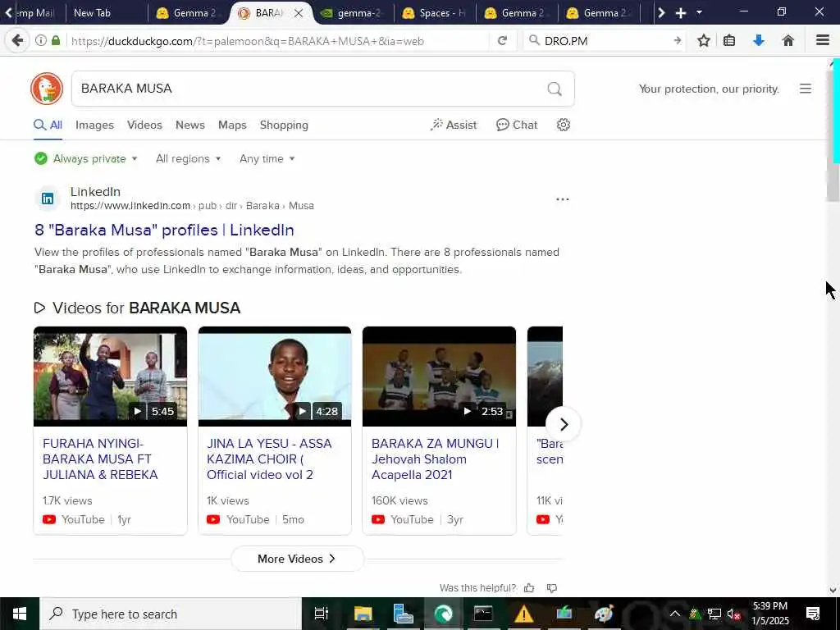The width and height of the screenshot is (840, 630).
Task: Click the network tray icon
Action: 714,614
